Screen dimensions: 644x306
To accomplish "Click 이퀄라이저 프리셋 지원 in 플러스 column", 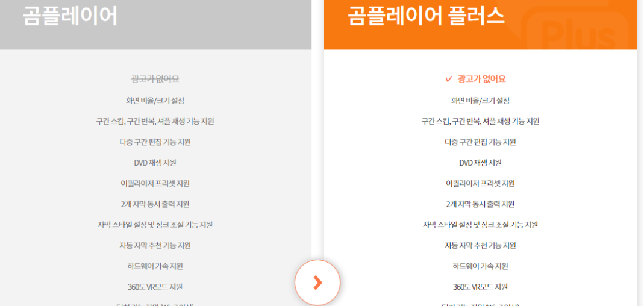I will tap(480, 183).
